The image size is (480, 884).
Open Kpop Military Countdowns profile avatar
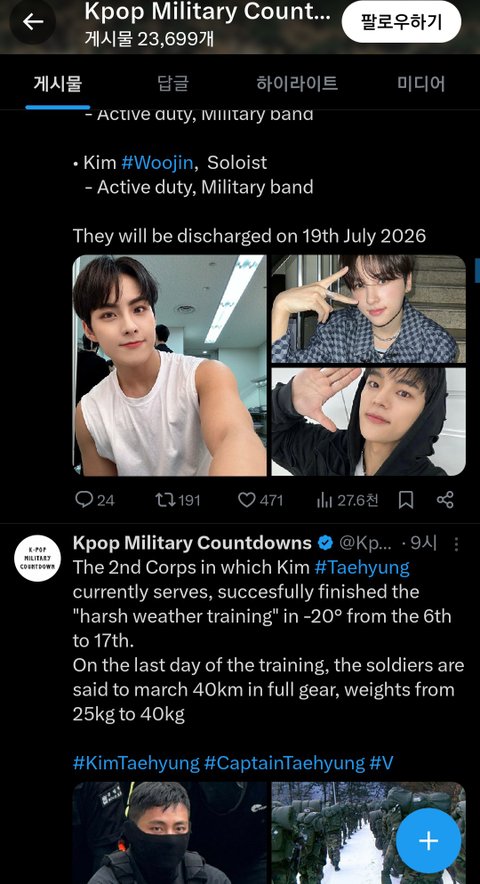tap(38, 558)
